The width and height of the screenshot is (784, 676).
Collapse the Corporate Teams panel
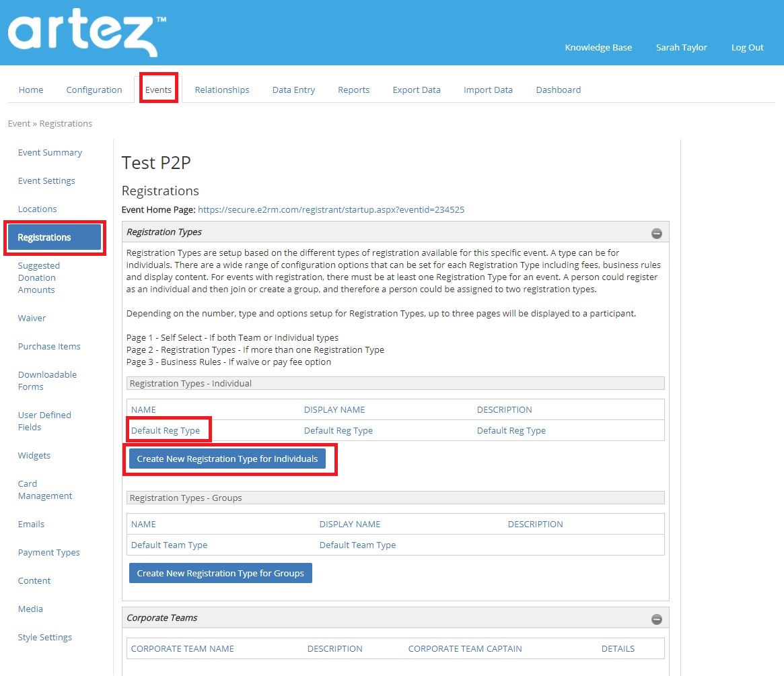click(x=657, y=619)
